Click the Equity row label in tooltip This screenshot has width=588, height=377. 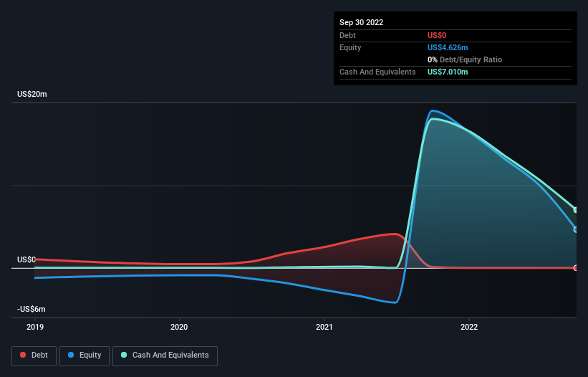(350, 47)
